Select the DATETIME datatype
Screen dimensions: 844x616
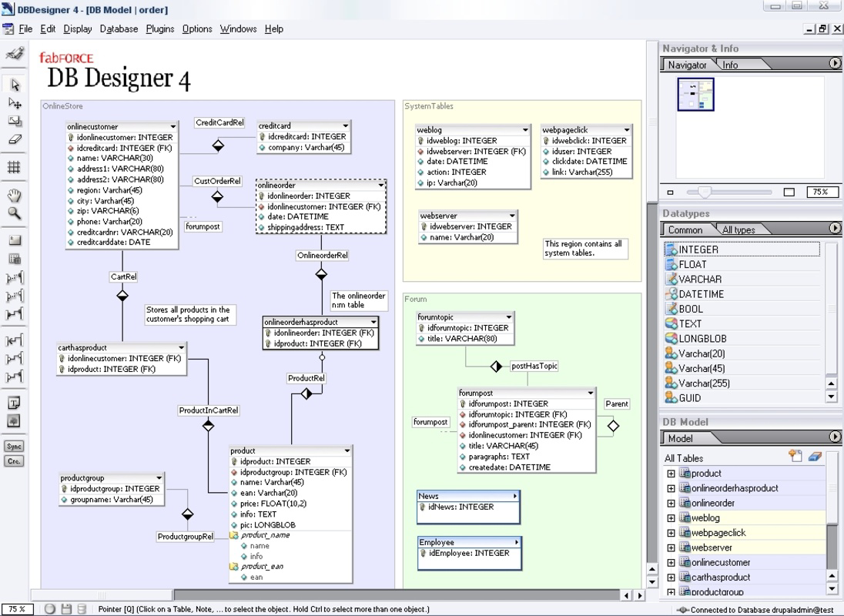coord(742,293)
